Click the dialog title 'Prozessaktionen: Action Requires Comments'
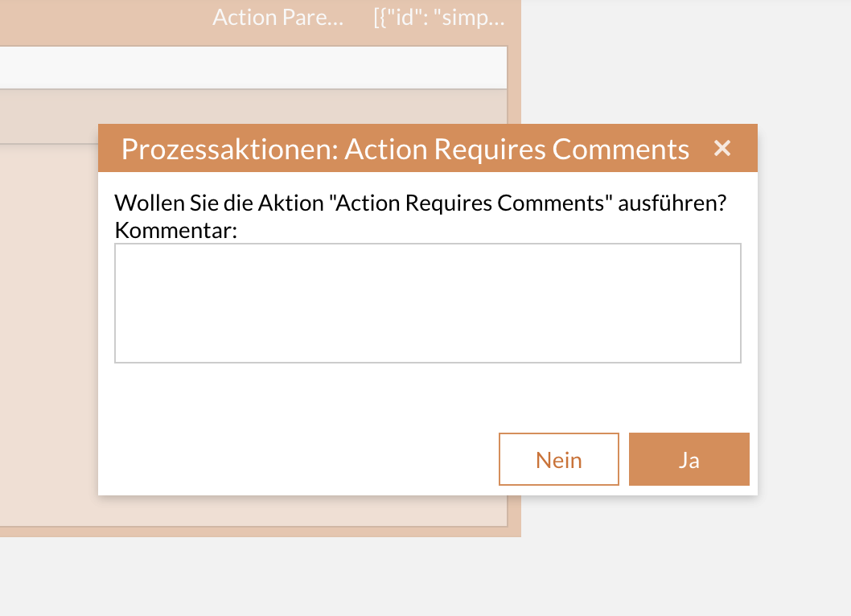 click(405, 149)
